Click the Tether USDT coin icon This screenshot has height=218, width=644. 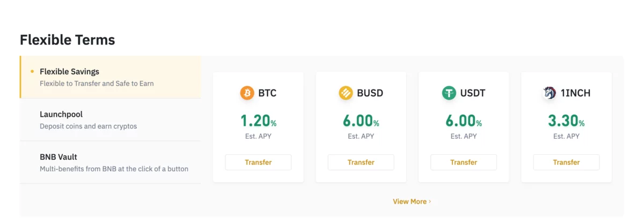[449, 93]
